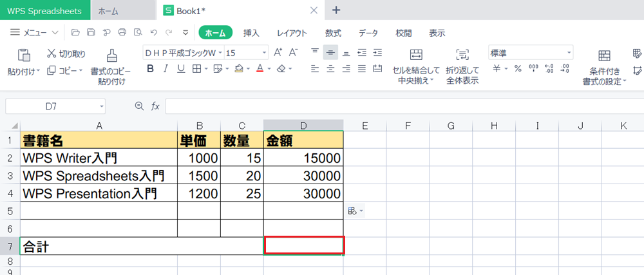Open file with the folder icon
The width and height of the screenshot is (644, 275).
(x=74, y=33)
